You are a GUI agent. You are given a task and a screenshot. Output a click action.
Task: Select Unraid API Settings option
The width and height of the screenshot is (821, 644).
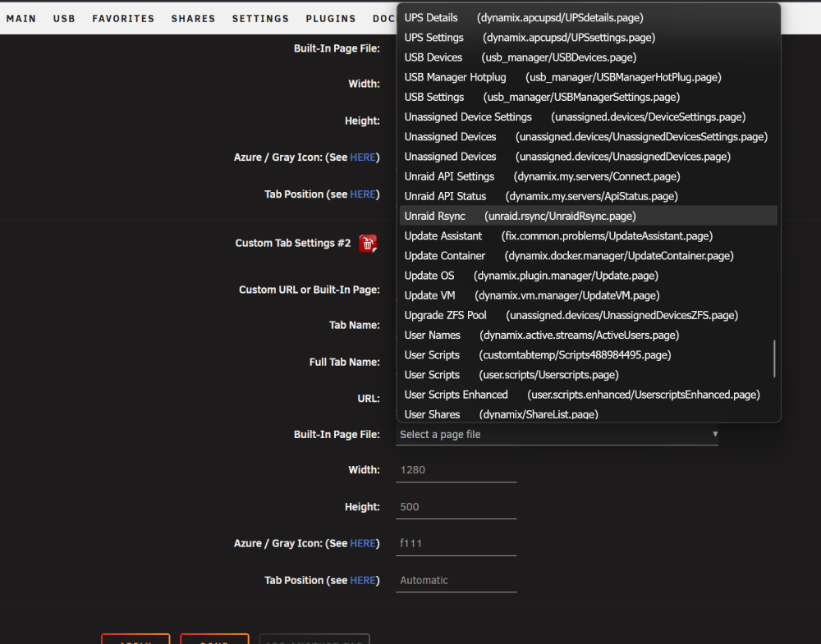pyautogui.click(x=588, y=177)
